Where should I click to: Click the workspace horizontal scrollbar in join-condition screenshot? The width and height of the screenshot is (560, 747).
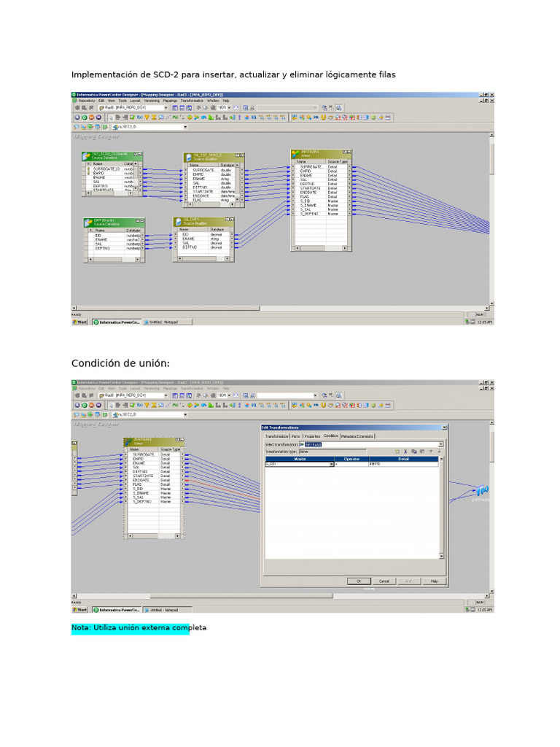click(241, 596)
